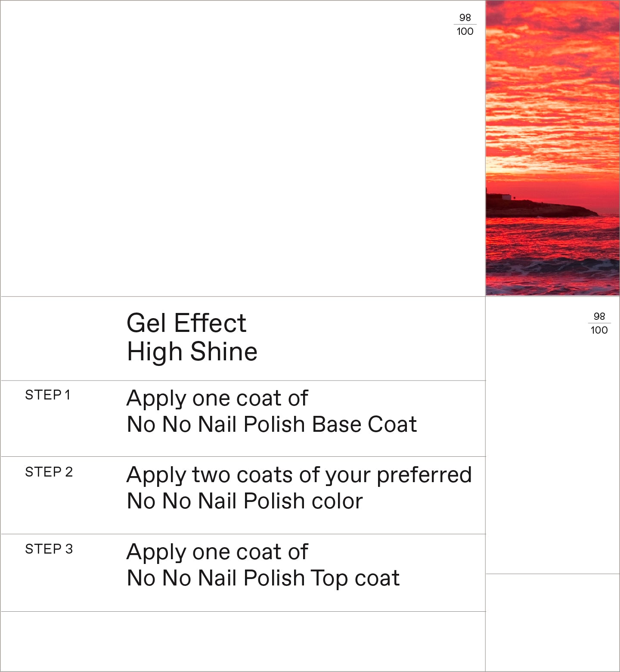This screenshot has height=672, width=620.
Task: Click "Apply one coat of" in step 3
Action: pos(217,552)
